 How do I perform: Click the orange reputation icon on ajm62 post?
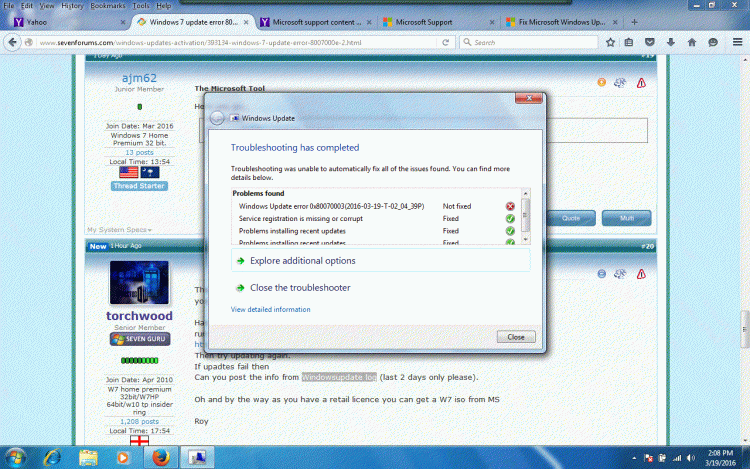pos(602,82)
